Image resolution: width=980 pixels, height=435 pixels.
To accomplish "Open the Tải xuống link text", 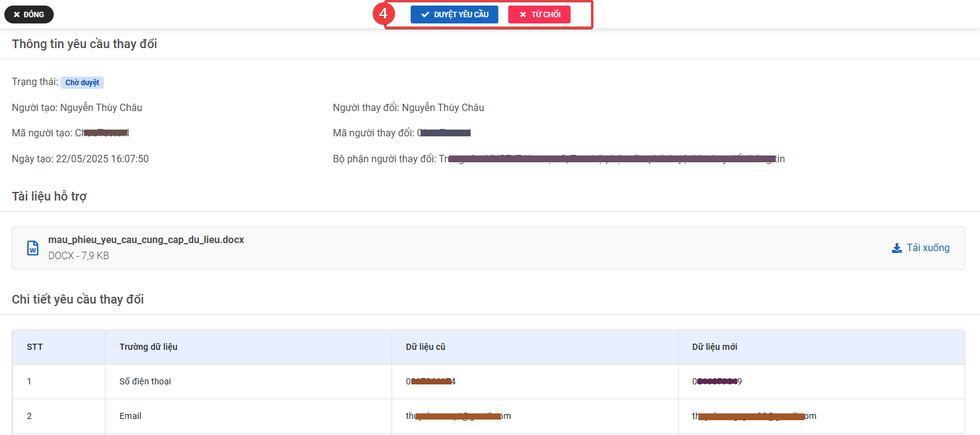I will pyautogui.click(x=928, y=248).
